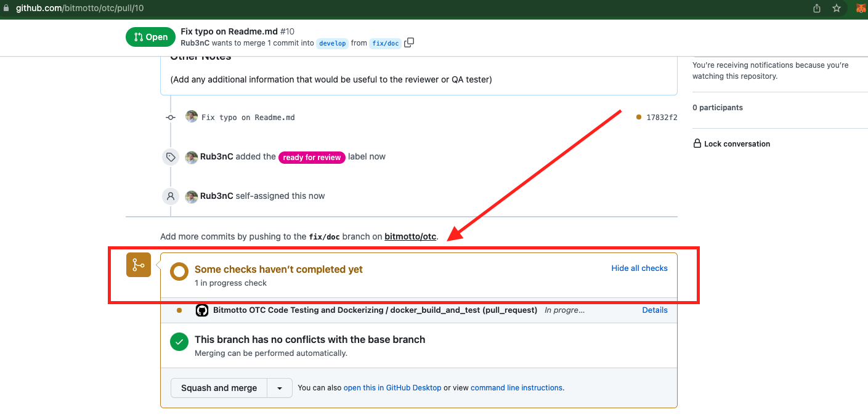
Task: Click the merge branch icon badge
Action: pyautogui.click(x=139, y=265)
